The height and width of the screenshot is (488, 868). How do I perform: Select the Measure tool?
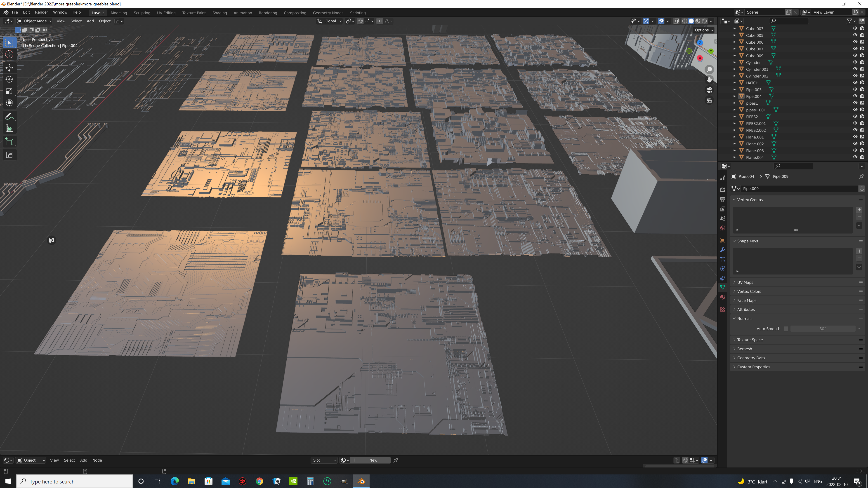click(9, 128)
